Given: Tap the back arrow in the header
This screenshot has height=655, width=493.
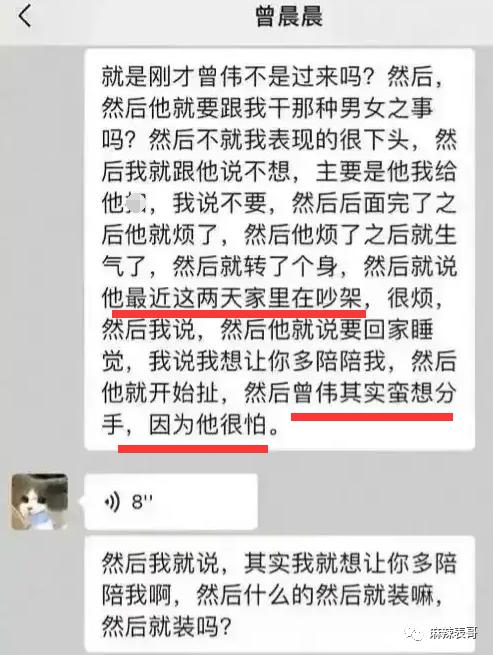Looking at the screenshot, I should click(24, 17).
